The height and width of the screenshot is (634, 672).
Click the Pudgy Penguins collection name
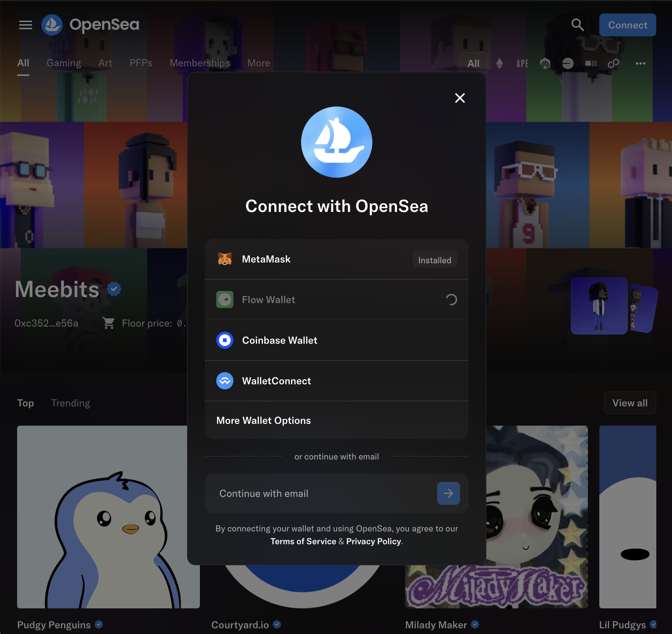54,625
